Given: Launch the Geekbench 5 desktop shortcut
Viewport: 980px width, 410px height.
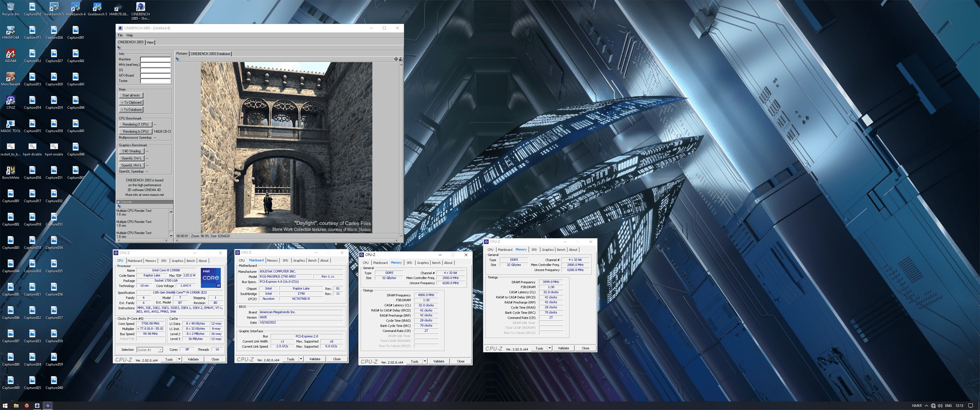Looking at the screenshot, I should tap(97, 9).
